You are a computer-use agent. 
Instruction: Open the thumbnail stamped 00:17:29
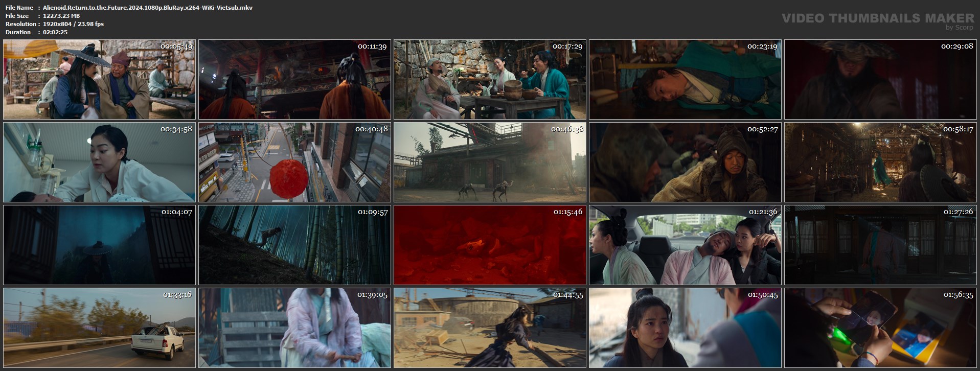coord(490,80)
